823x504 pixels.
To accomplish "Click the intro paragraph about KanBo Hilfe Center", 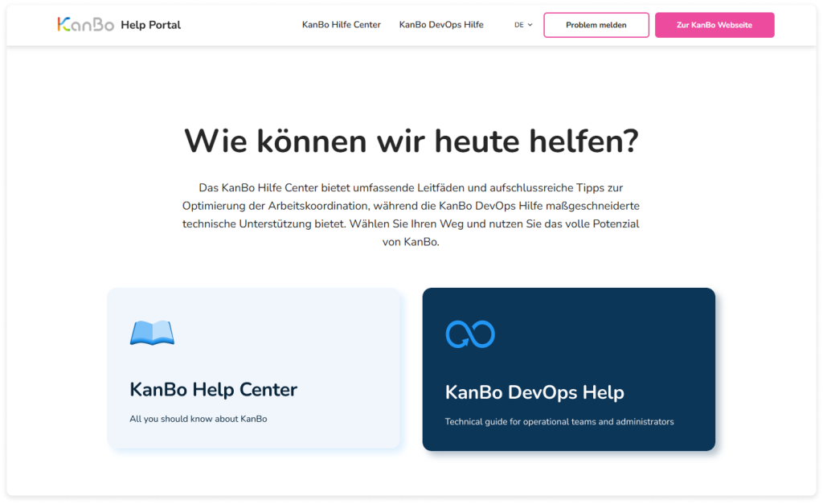I will pos(411,215).
